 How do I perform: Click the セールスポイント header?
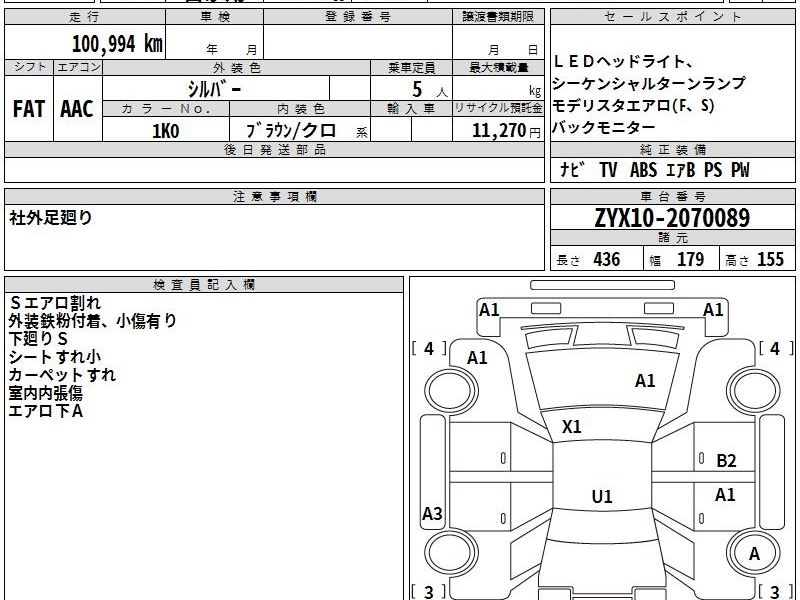tap(672, 17)
